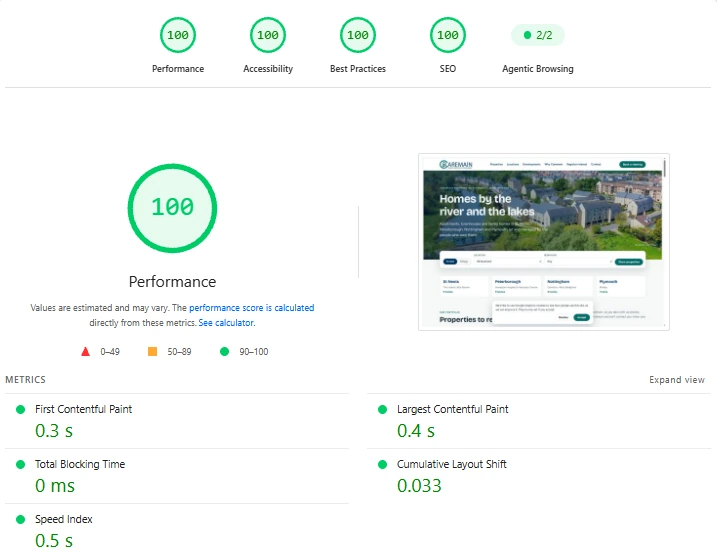Click the orange square 50–89 legend icon

(x=153, y=351)
